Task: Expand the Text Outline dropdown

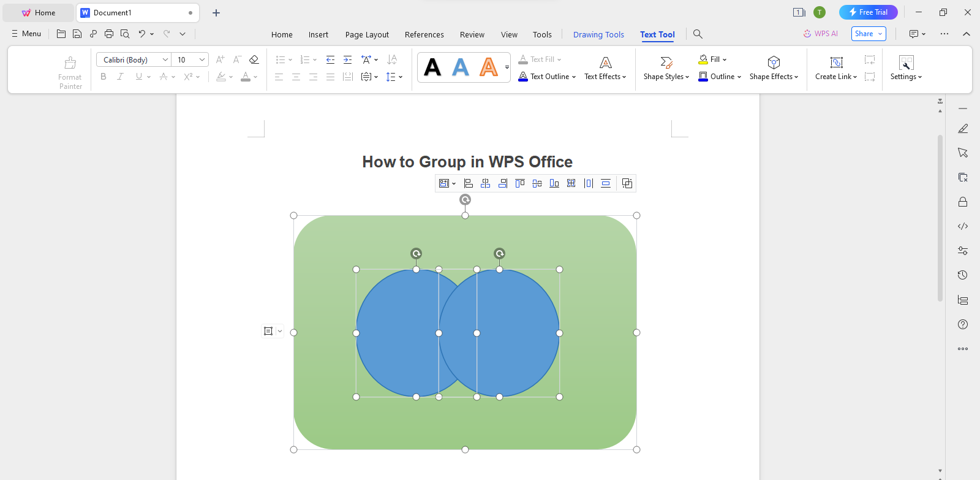Action: [573, 77]
